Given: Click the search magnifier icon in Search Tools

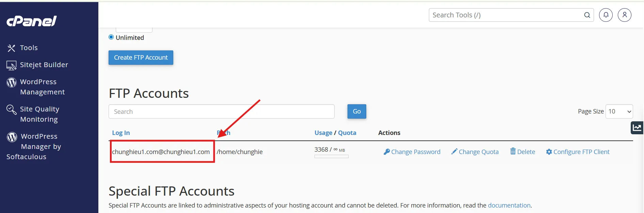Looking at the screenshot, I should 587,15.
